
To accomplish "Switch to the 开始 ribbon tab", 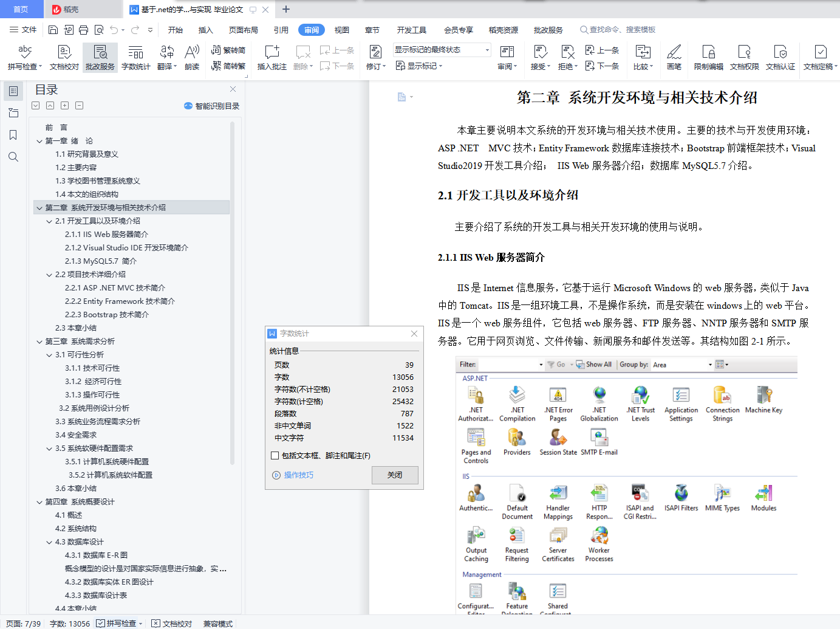I will coord(176,30).
